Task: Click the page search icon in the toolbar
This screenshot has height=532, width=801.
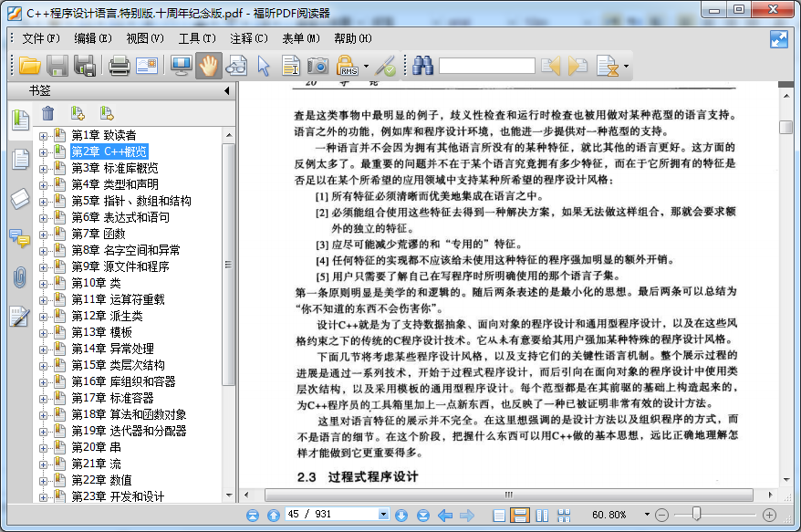Action: (x=608, y=66)
